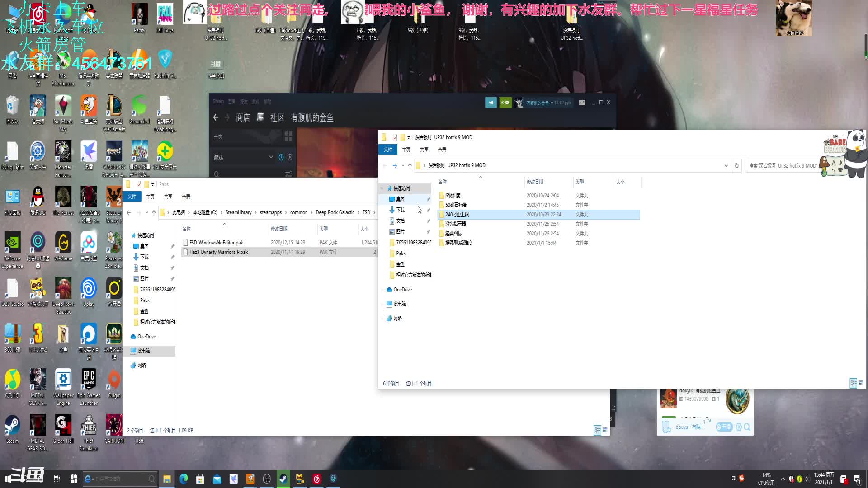The image size is (868, 488).
Task: Click the Forward arrow in MOD explorer window
Action: coord(395,165)
